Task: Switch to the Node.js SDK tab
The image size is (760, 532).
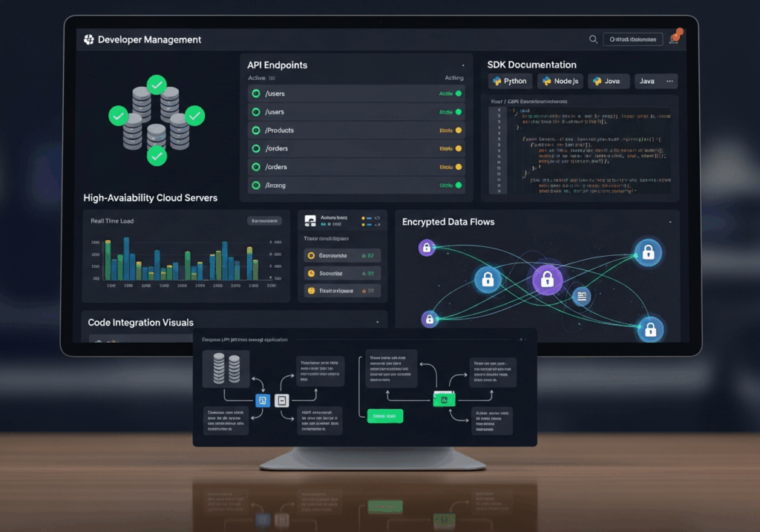Action: [x=560, y=81]
